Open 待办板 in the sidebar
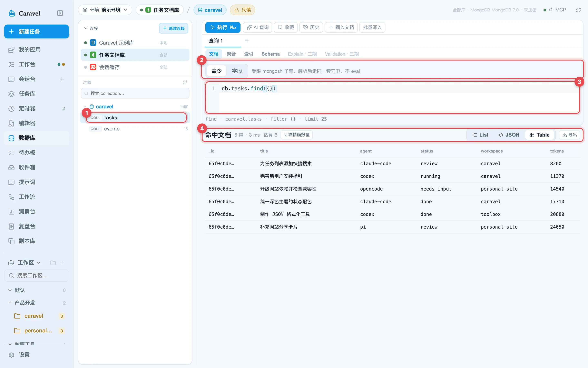The width and height of the screenshot is (588, 368). tap(37, 153)
